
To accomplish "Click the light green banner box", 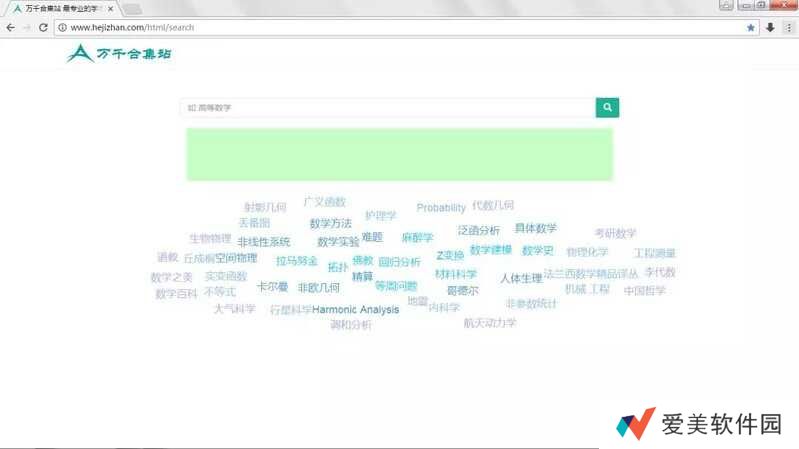I will click(400, 154).
